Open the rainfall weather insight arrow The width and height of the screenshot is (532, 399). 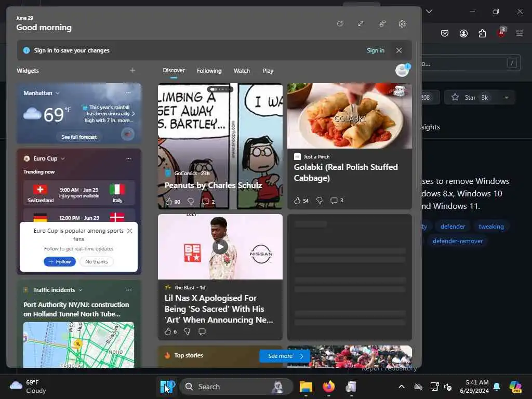pos(134,114)
